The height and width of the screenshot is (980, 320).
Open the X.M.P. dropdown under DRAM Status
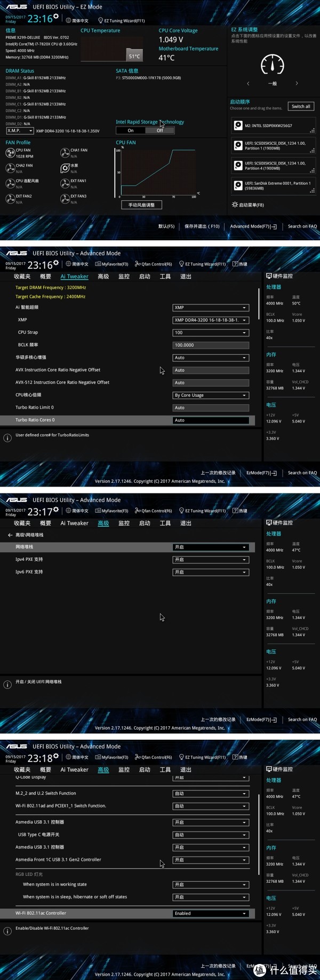click(x=20, y=131)
